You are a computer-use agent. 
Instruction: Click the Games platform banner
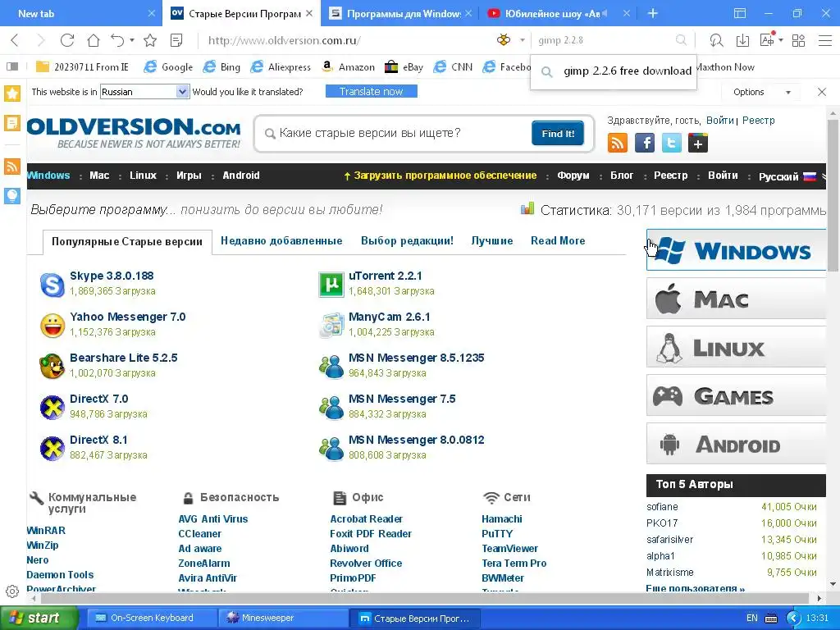tap(736, 396)
